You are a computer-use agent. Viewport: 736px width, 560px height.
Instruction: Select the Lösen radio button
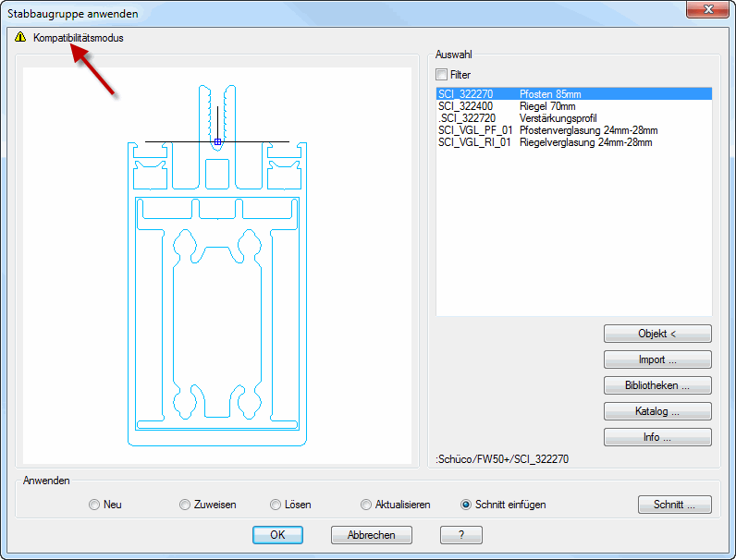click(x=276, y=505)
